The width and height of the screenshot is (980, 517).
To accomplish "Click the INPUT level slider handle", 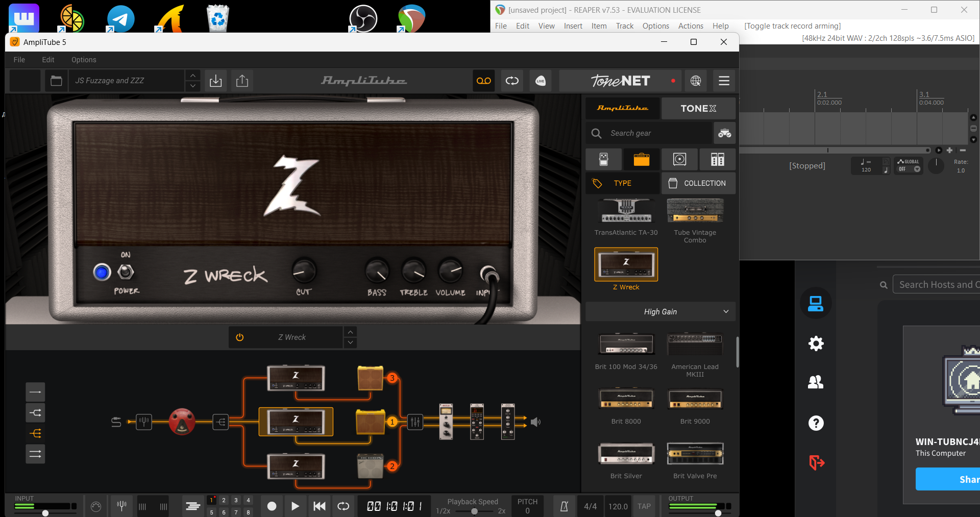I will tap(45, 513).
